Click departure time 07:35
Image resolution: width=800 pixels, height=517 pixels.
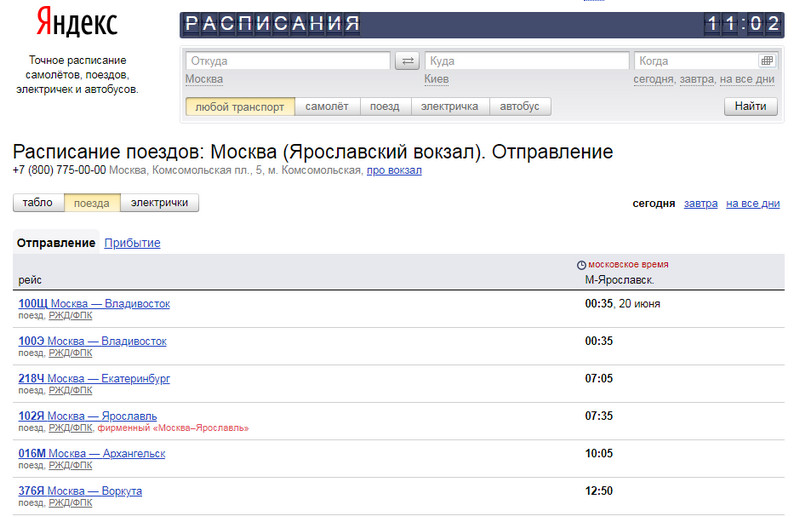(599, 416)
